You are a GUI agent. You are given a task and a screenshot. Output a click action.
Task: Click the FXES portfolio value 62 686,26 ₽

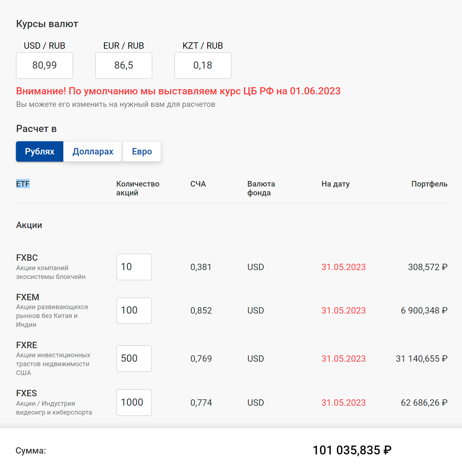coord(424,403)
